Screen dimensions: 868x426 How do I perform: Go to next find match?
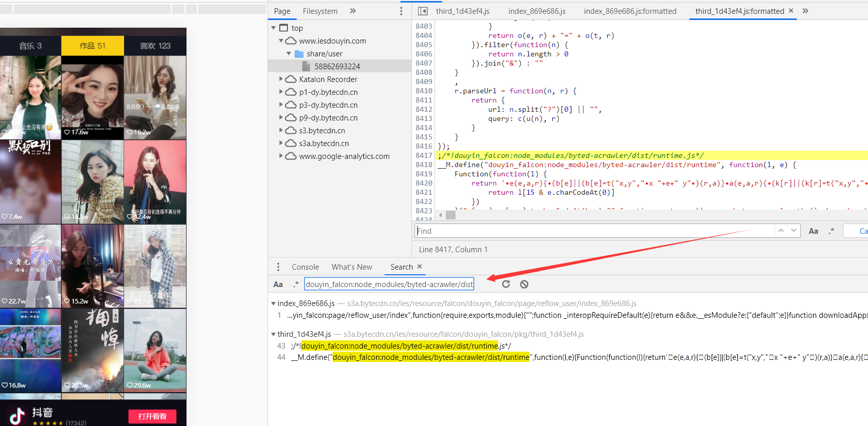pos(794,231)
